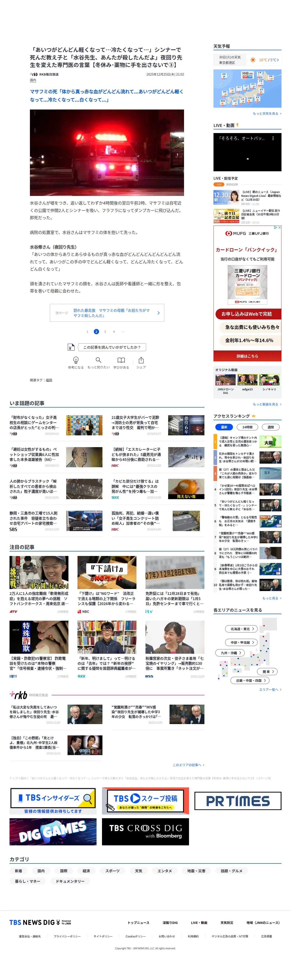Select the ドキュメンタリー category chip

point(70,881)
